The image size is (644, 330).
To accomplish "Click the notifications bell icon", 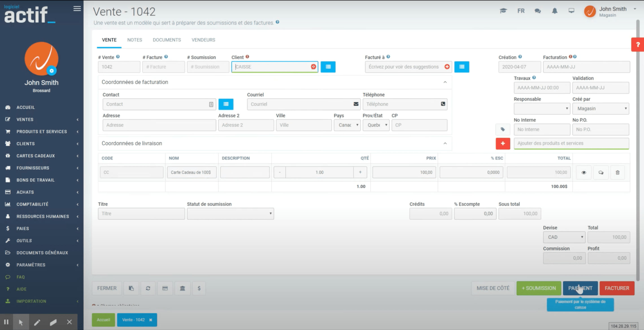I will point(555,11).
